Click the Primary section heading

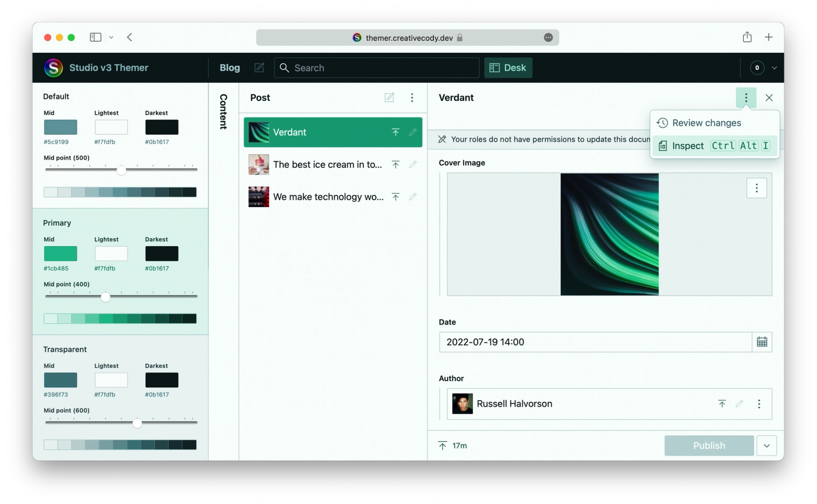[x=57, y=223]
